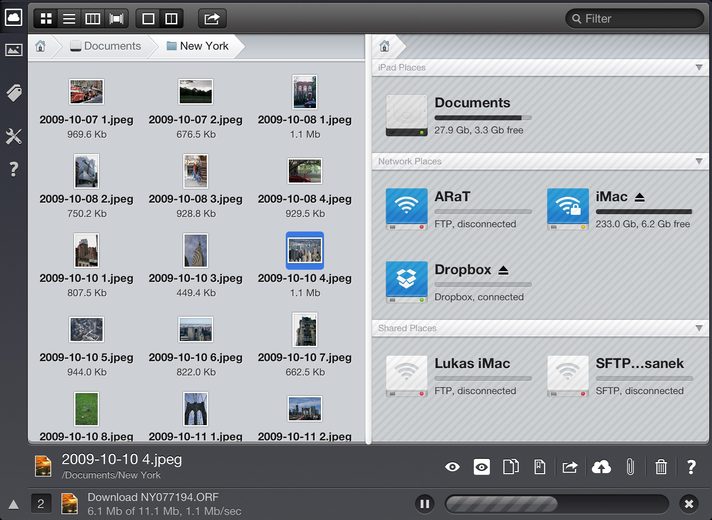Select thumbnail 2009-10-10 5.jpeg
This screenshot has width=712, height=520.
tap(86, 330)
